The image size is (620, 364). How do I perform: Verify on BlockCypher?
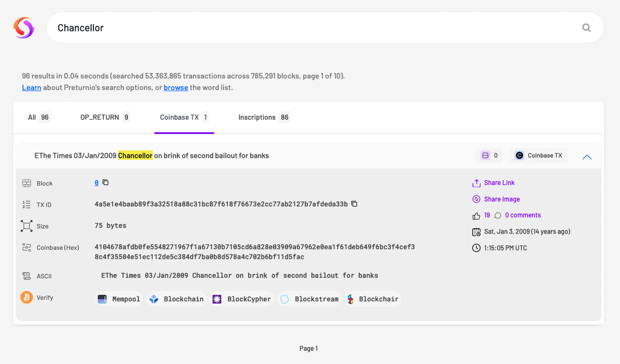242,299
